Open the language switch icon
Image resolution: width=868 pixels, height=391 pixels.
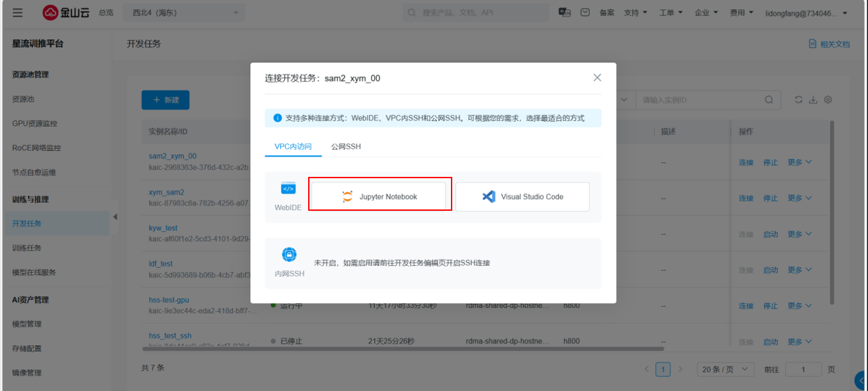coord(564,13)
